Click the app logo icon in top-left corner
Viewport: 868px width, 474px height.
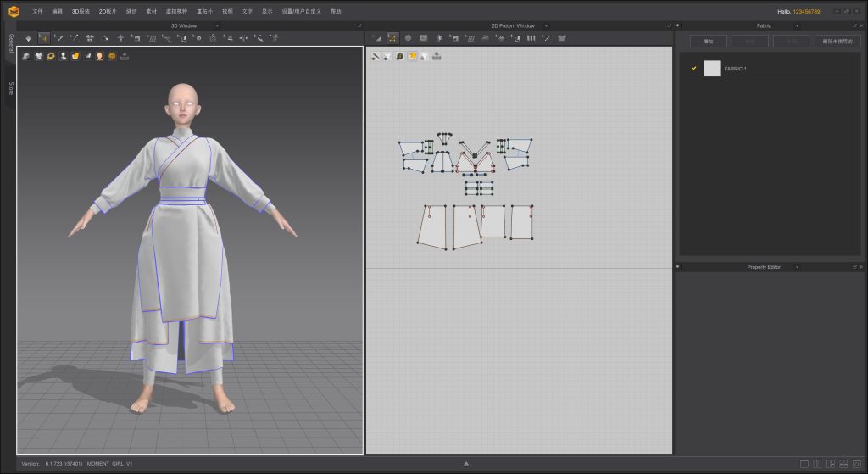pos(14,11)
